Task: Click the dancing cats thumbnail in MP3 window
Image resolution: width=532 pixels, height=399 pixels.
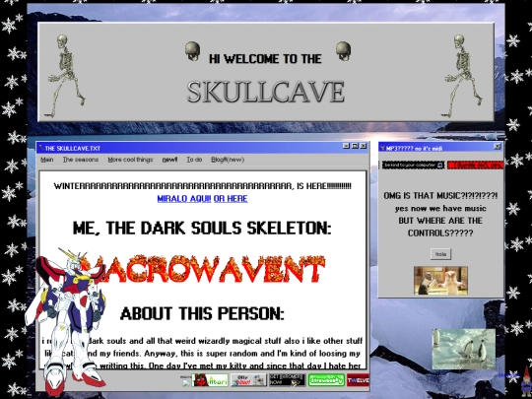Action: pyautogui.click(x=440, y=280)
